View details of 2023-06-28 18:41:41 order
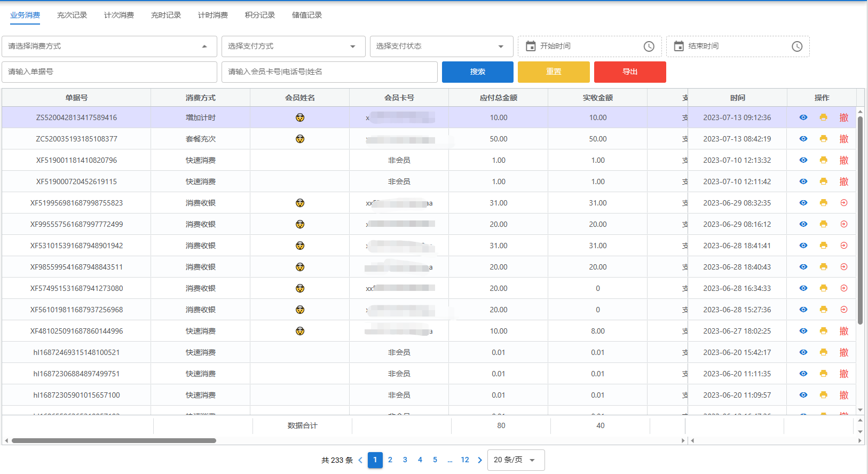The image size is (868, 474). 803,246
